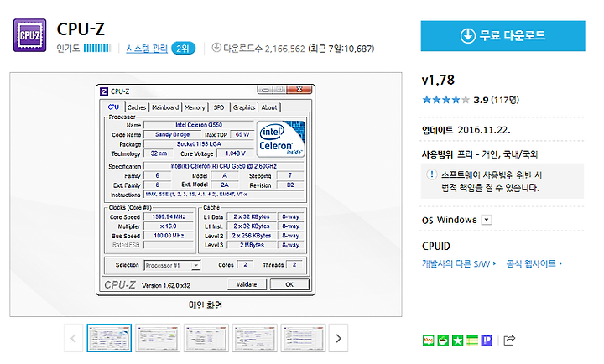604x364 pixels.
Task: Click the Z icon in CPU-Z title bar
Action: (x=104, y=91)
